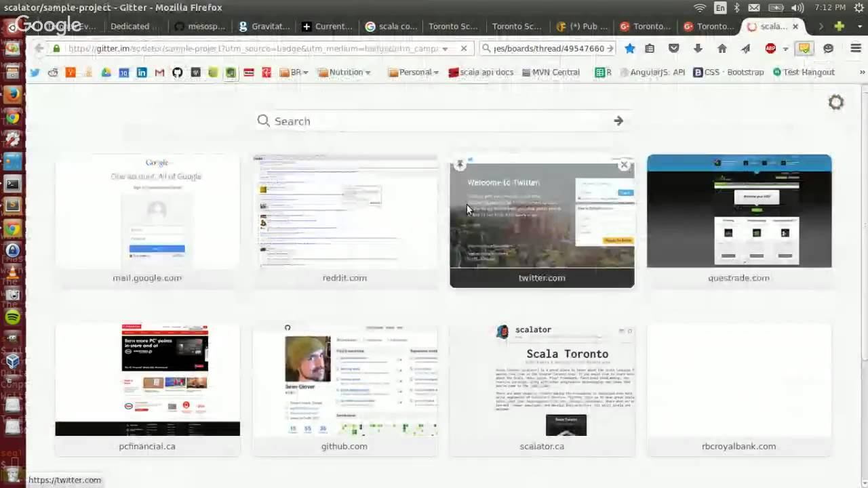Screen dimensions: 868x488
Task: Open the R bookmark
Action: (603, 72)
